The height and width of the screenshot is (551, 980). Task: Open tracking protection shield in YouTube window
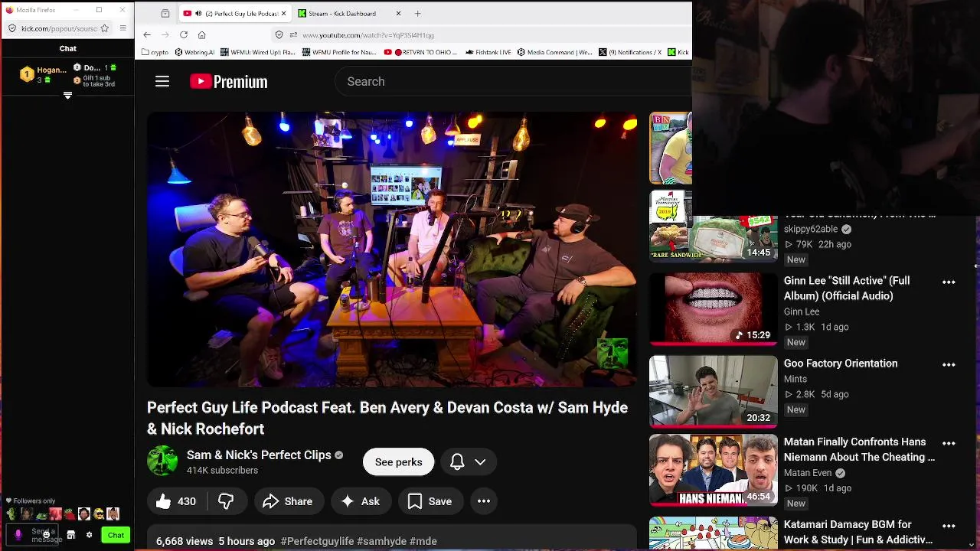pos(279,34)
